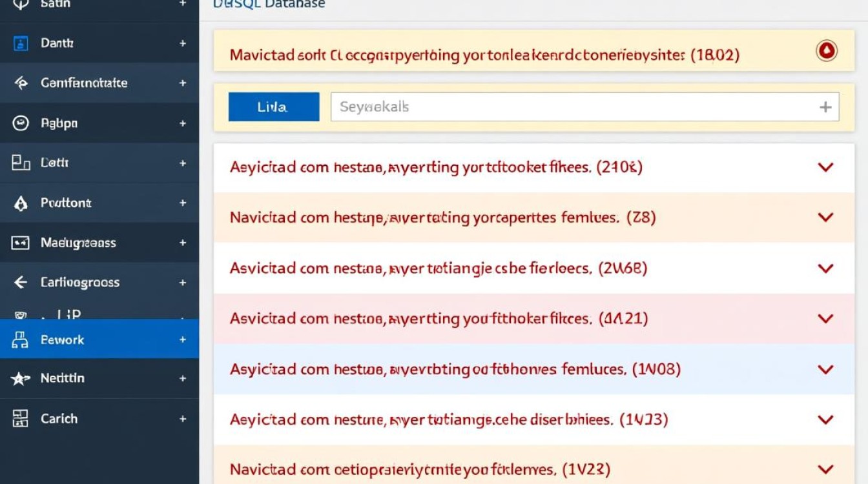Click the Pouttont sidebar icon

tap(21, 203)
